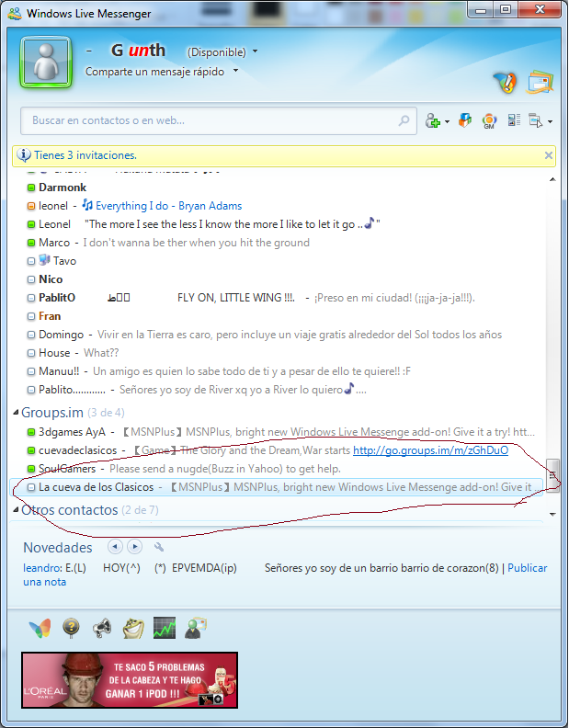Viewport: 569px width, 728px height.
Task: Open leandro's name in Novedades
Action: tap(42, 568)
